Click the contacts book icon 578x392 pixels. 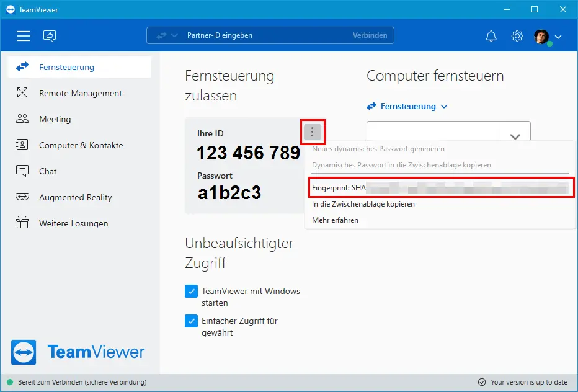click(x=22, y=145)
